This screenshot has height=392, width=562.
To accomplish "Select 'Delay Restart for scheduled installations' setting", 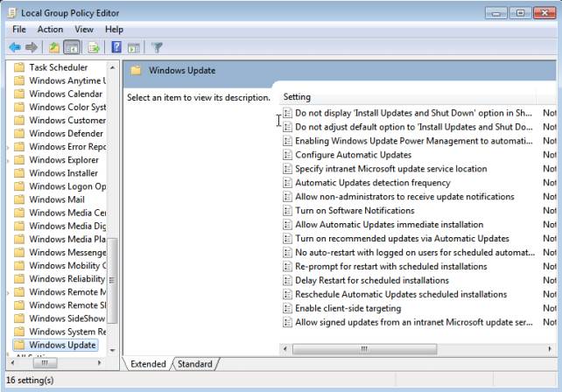I will tap(372, 281).
